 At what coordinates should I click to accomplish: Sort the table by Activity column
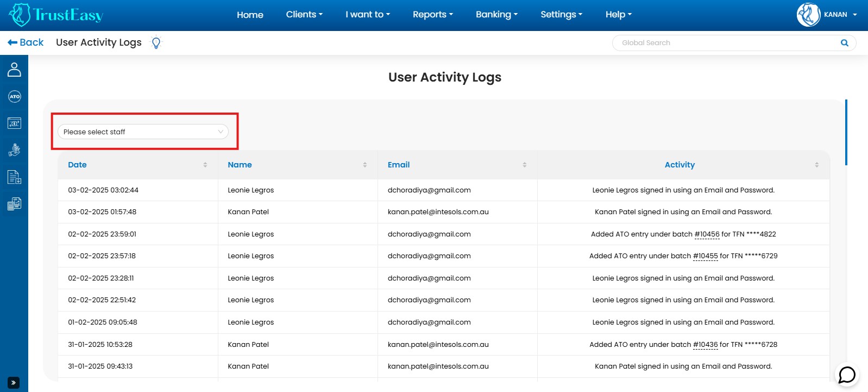click(816, 165)
